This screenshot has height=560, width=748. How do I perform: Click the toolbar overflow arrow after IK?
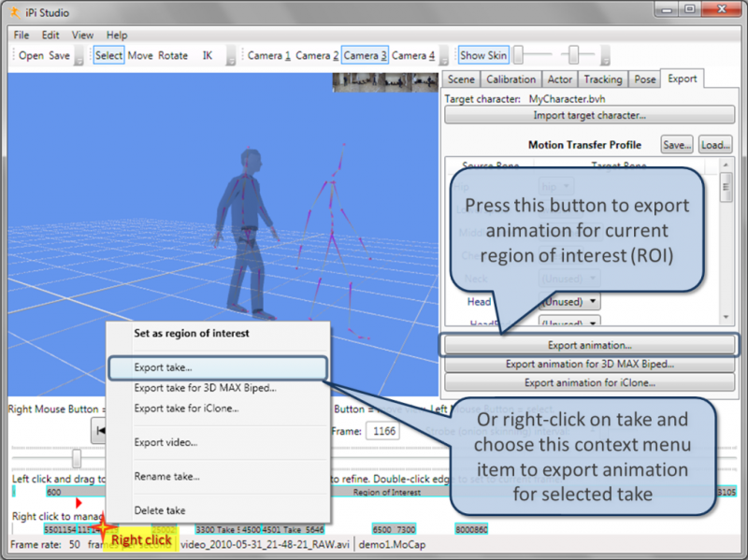click(x=230, y=56)
